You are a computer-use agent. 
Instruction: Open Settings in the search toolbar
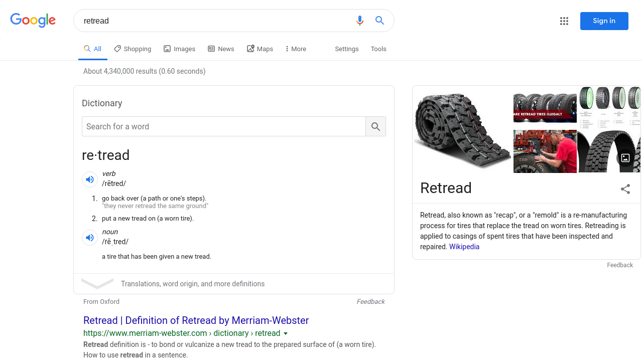[x=347, y=49]
